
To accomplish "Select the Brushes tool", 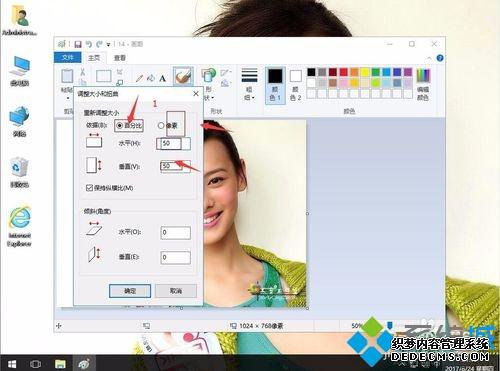I will click(x=183, y=76).
